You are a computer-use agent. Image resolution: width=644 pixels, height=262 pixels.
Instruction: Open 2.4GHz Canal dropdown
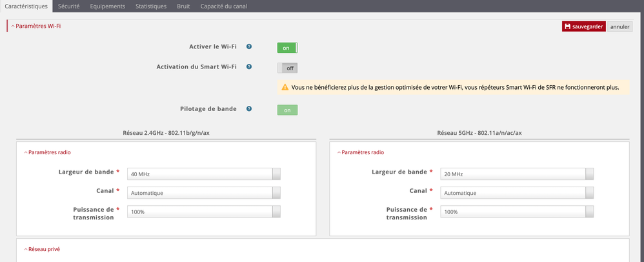(x=204, y=193)
